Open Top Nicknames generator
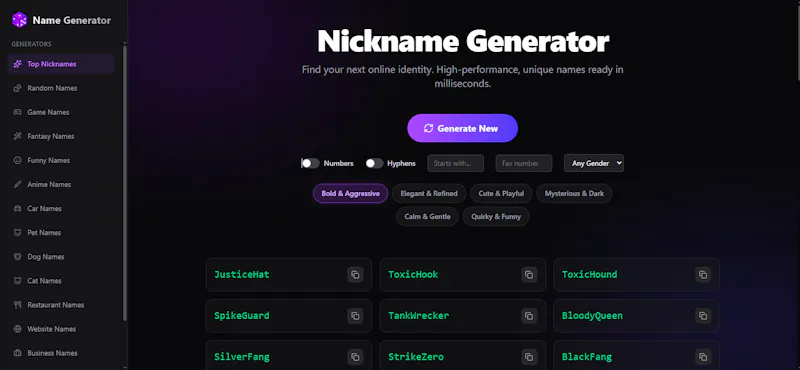This screenshot has width=800, height=370. point(61,64)
